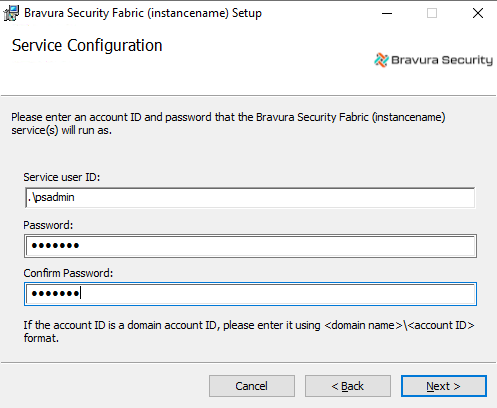Click the divider line above Cancel button

pyautogui.click(x=248, y=362)
